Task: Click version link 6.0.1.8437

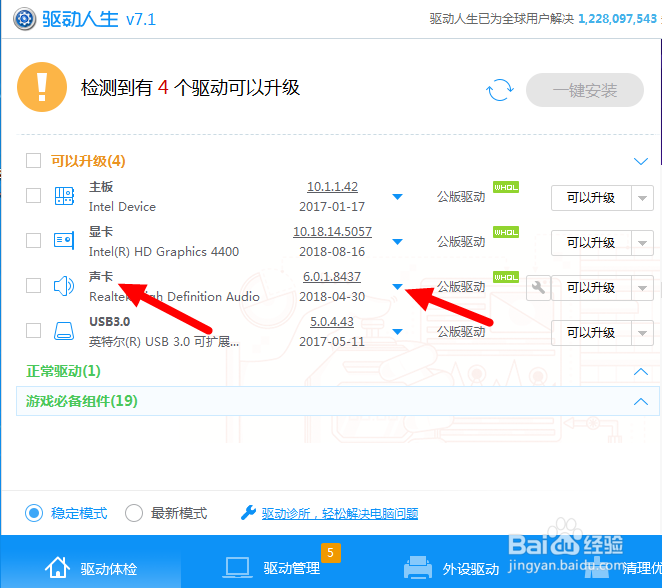Action: coord(332,277)
